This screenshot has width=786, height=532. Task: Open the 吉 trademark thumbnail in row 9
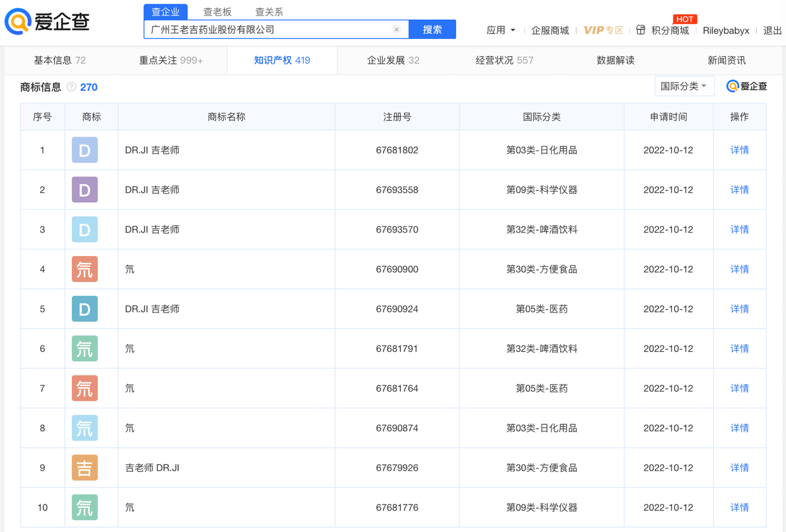pos(85,468)
